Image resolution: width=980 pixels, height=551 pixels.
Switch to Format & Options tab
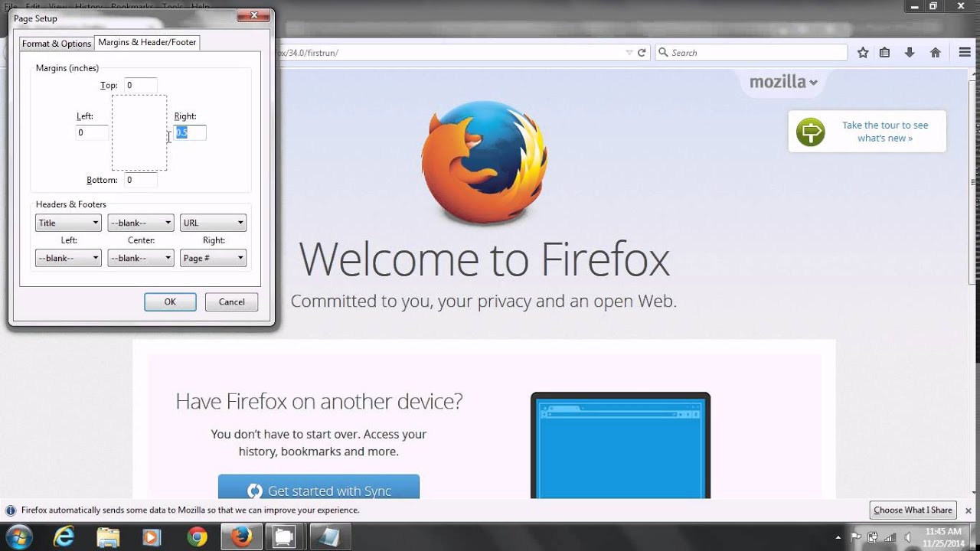tap(57, 44)
